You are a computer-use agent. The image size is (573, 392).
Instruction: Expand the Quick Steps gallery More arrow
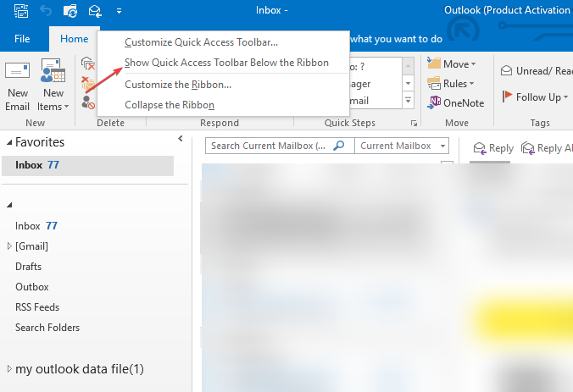point(409,101)
